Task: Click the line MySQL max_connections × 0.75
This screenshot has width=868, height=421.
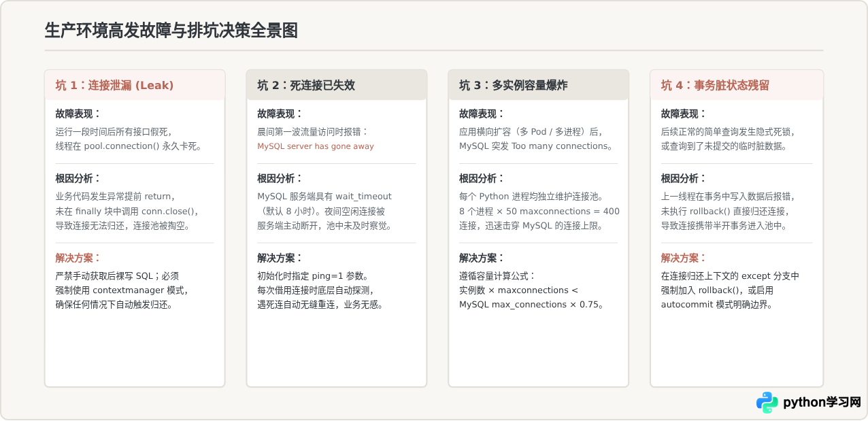Action: 532,304
